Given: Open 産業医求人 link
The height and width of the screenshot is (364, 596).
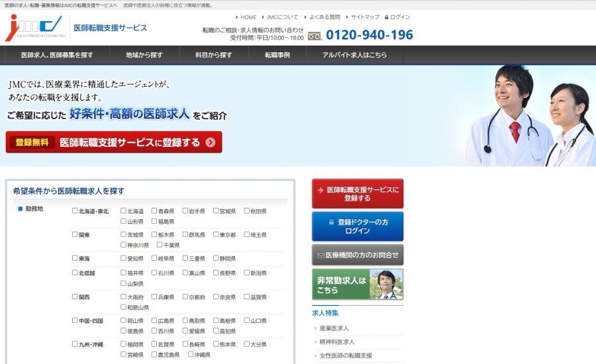Looking at the screenshot, I should pos(334,328).
